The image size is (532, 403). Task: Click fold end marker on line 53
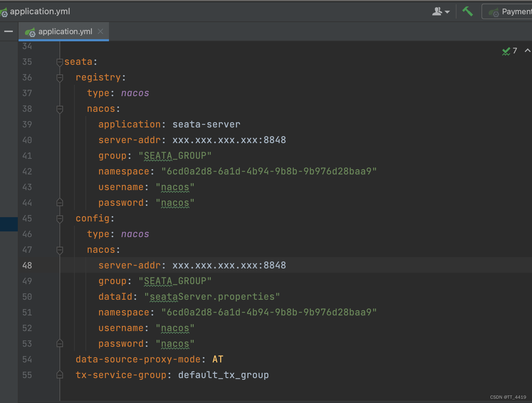(60, 344)
